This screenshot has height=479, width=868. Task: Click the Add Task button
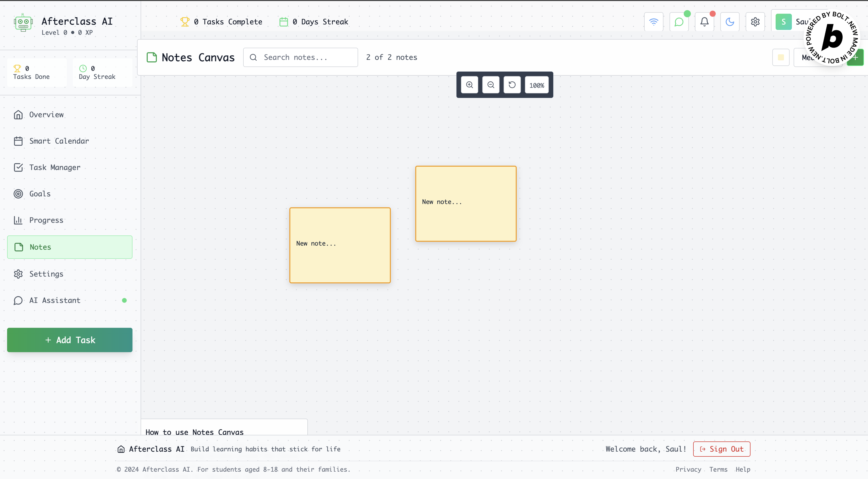(x=70, y=340)
